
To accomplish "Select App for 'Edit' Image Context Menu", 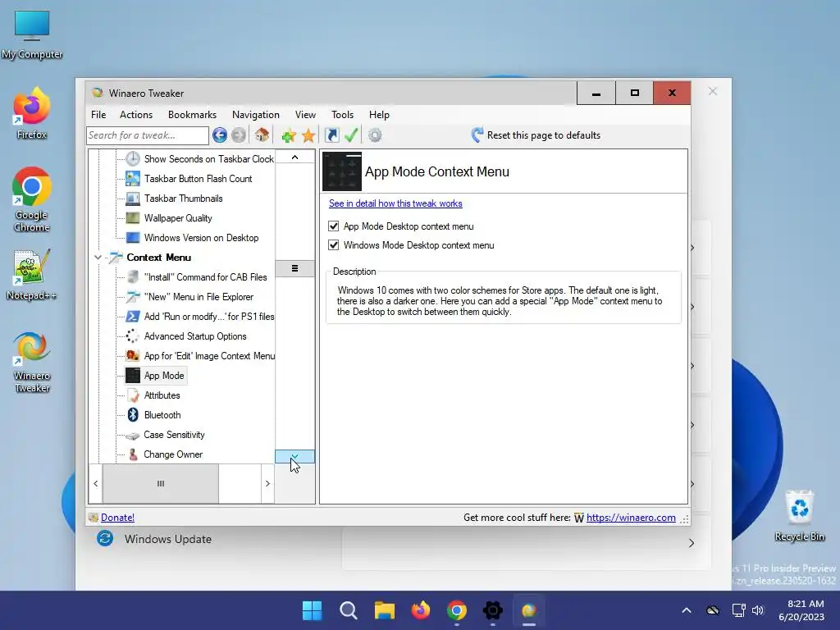I will (209, 356).
